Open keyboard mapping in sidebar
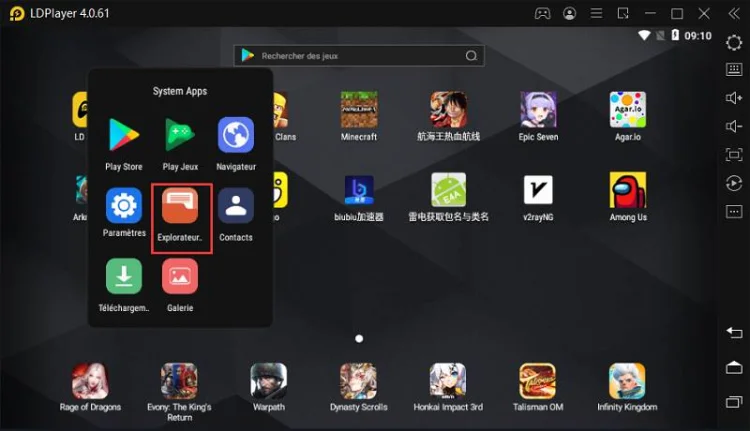The width and height of the screenshot is (750, 431). point(734,69)
